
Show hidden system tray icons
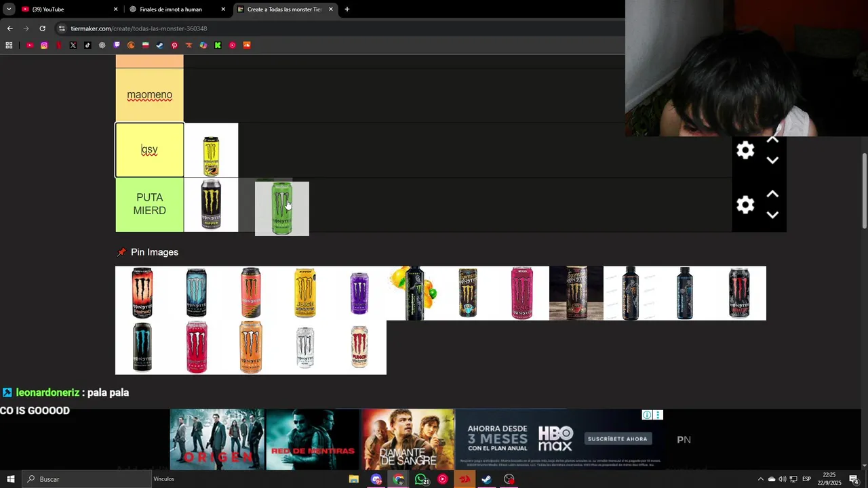point(760,479)
